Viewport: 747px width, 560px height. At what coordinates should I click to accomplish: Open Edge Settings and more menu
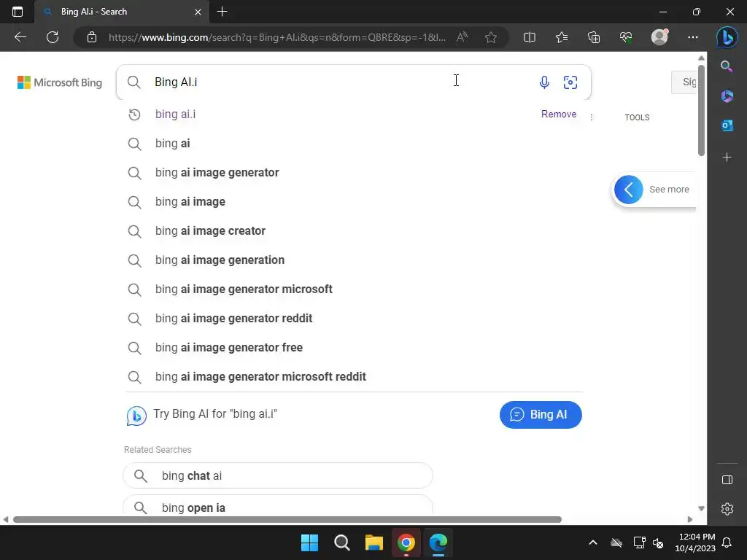pyautogui.click(x=693, y=37)
